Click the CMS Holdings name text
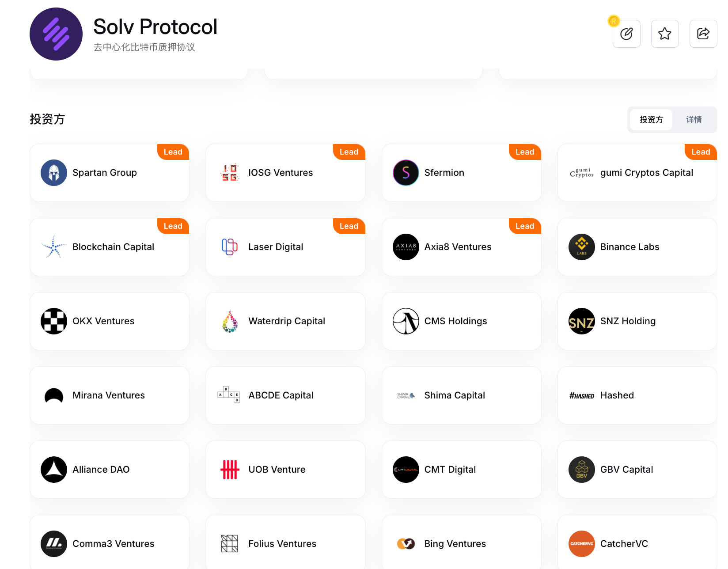The height and width of the screenshot is (569, 728). tap(456, 321)
